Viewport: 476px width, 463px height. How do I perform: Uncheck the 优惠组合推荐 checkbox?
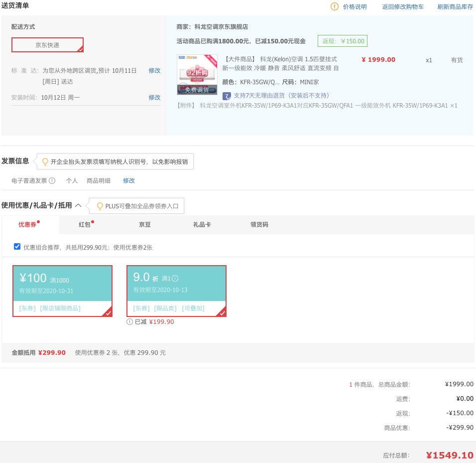tap(17, 246)
